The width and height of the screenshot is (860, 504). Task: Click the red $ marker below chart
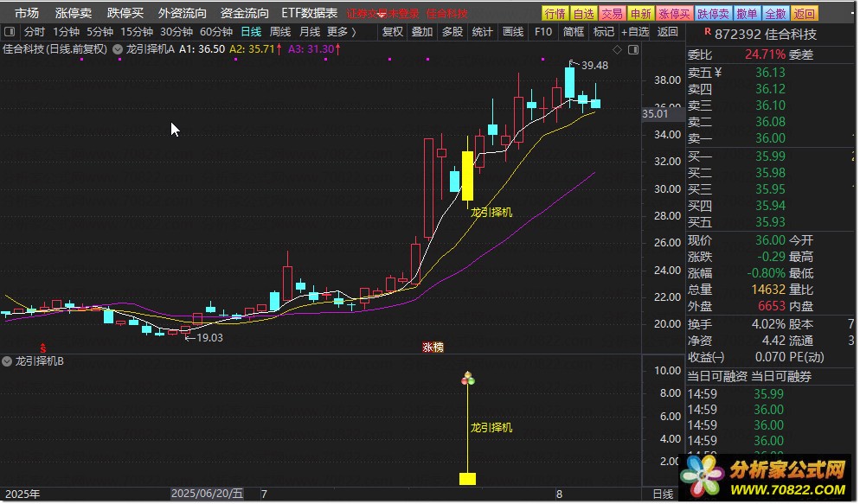pos(42,348)
